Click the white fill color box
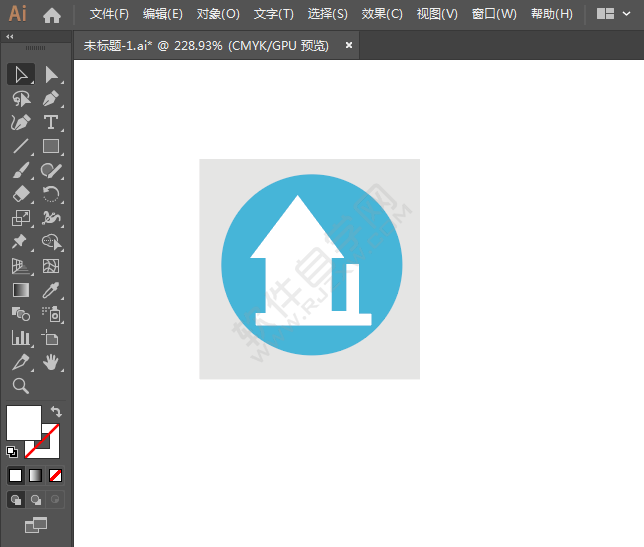644x547 pixels. [x=24, y=423]
